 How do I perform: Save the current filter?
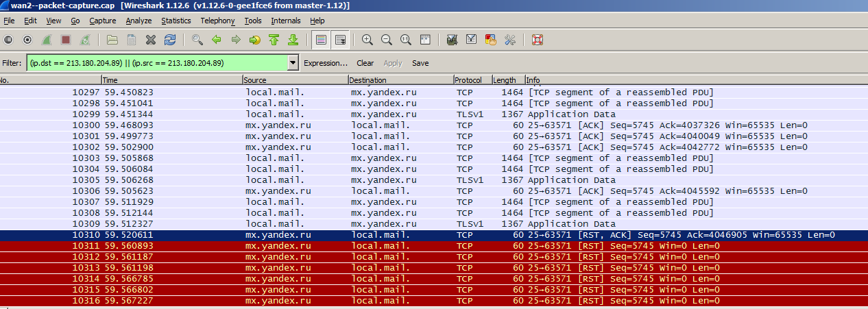(420, 63)
